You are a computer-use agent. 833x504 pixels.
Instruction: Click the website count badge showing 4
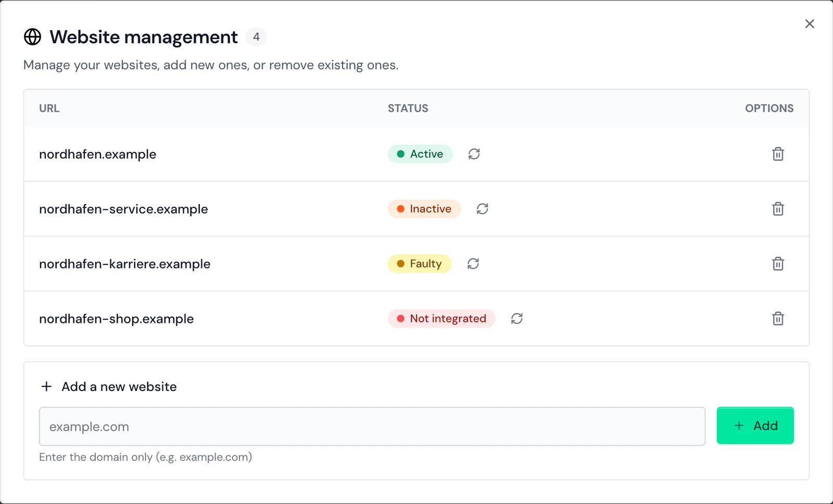click(x=256, y=37)
